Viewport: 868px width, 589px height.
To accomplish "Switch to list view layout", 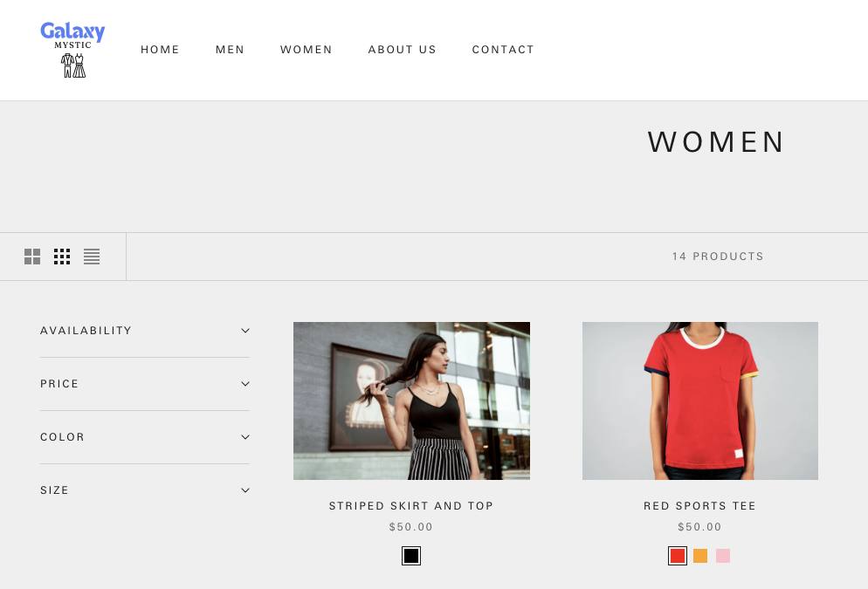I will [x=92, y=257].
